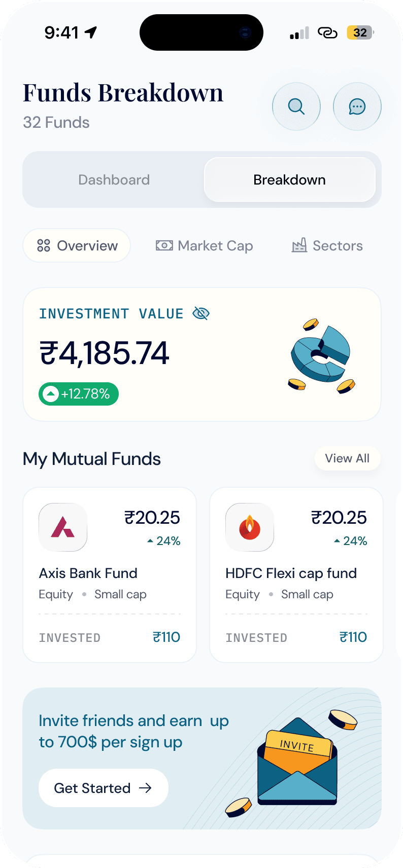Open the Axis Bank Fund card
The width and height of the screenshot is (403, 868).
pos(110,575)
